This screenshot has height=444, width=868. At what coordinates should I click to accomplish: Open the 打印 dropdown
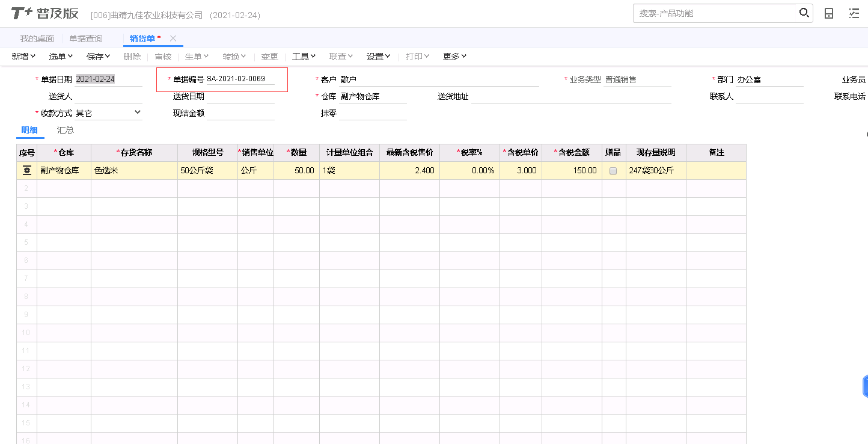point(418,57)
